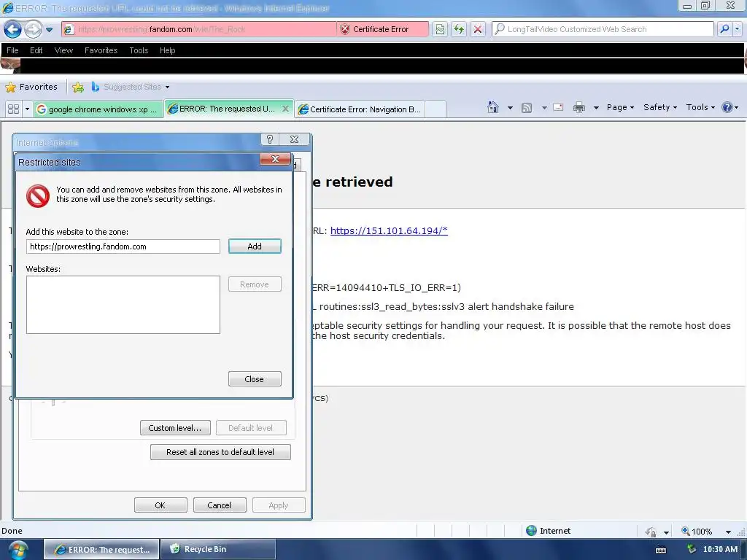Screen dimensions: 747x560
Task: Click the Forward navigation arrow
Action: 33,29
